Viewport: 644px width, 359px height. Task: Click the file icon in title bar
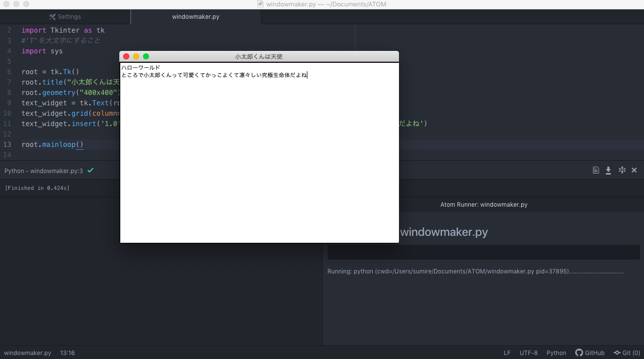(x=260, y=4)
